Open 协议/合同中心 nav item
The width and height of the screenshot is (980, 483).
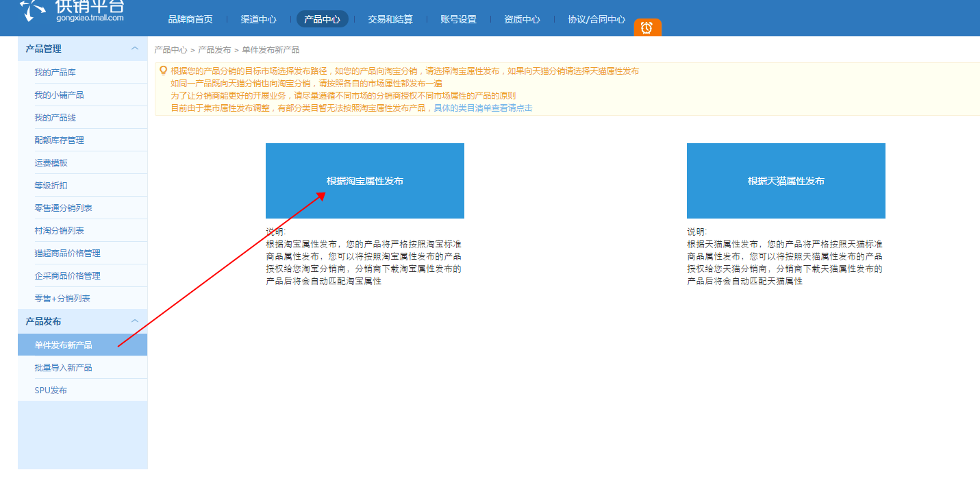click(x=596, y=19)
